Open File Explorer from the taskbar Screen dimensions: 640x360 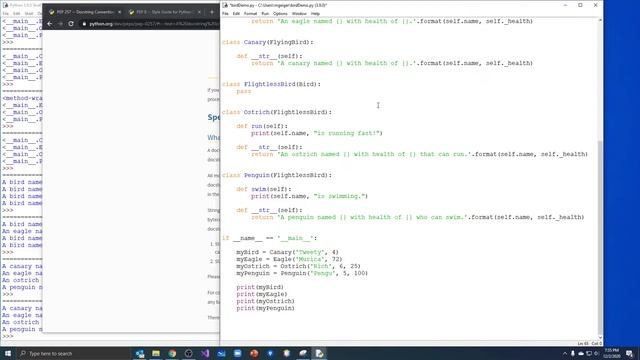tap(156, 353)
